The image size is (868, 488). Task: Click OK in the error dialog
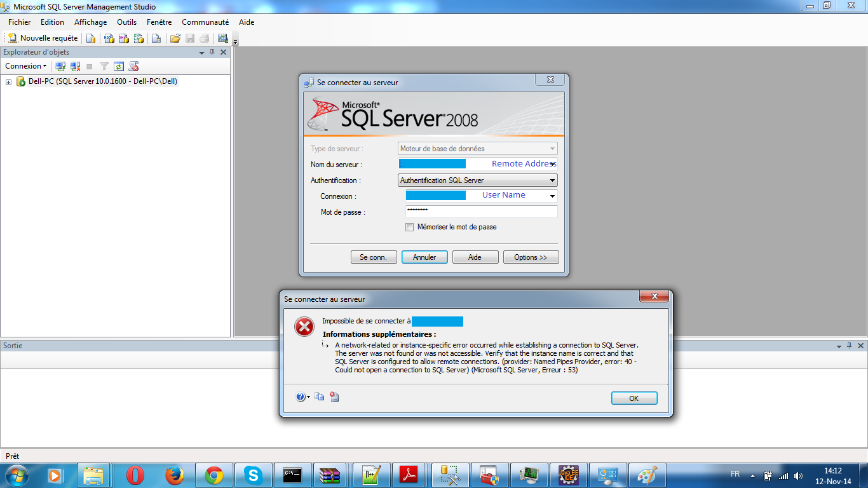(634, 398)
